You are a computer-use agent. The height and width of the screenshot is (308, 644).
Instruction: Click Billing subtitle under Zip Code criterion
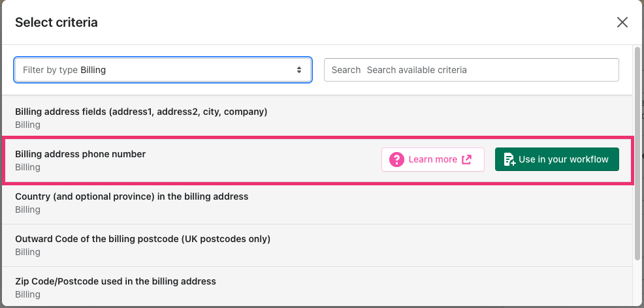coord(27,294)
